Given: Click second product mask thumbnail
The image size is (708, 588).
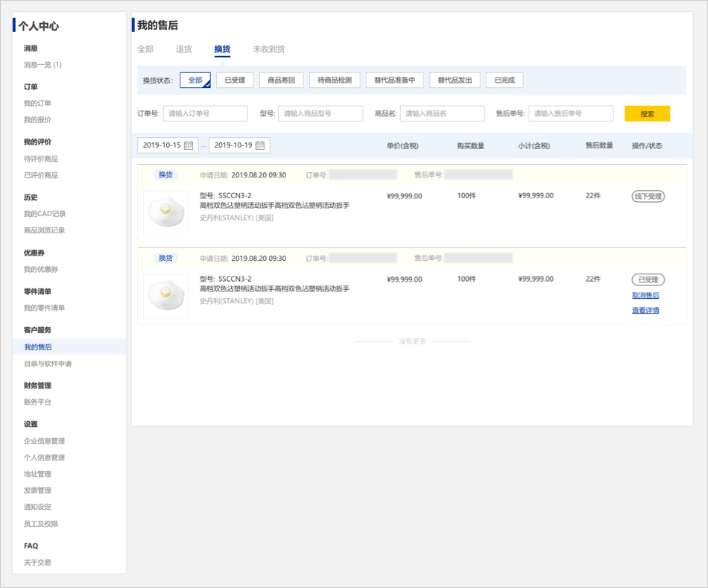Looking at the screenshot, I should 165,296.
